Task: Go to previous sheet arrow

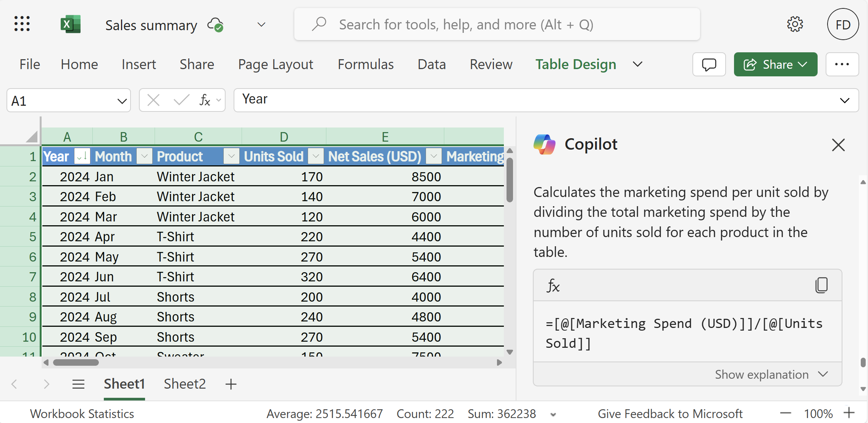Action: click(15, 384)
